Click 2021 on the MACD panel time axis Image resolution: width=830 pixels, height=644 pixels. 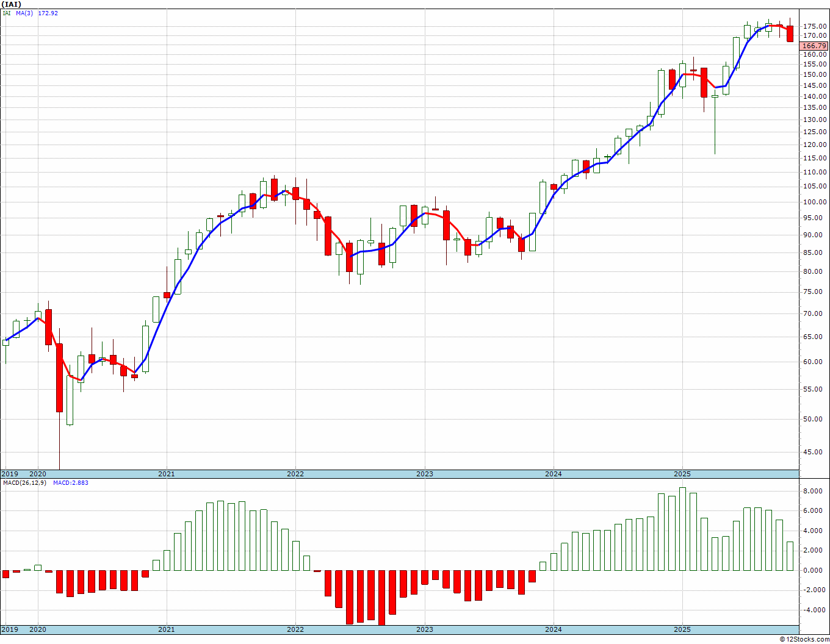click(x=167, y=629)
